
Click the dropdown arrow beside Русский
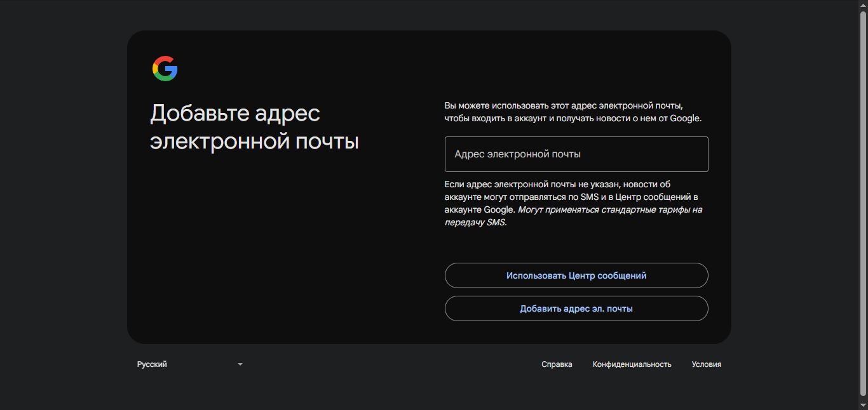pyautogui.click(x=240, y=364)
